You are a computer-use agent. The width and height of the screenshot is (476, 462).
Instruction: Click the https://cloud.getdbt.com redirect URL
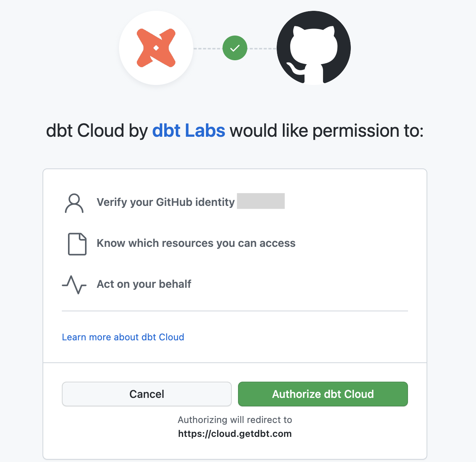(x=235, y=433)
